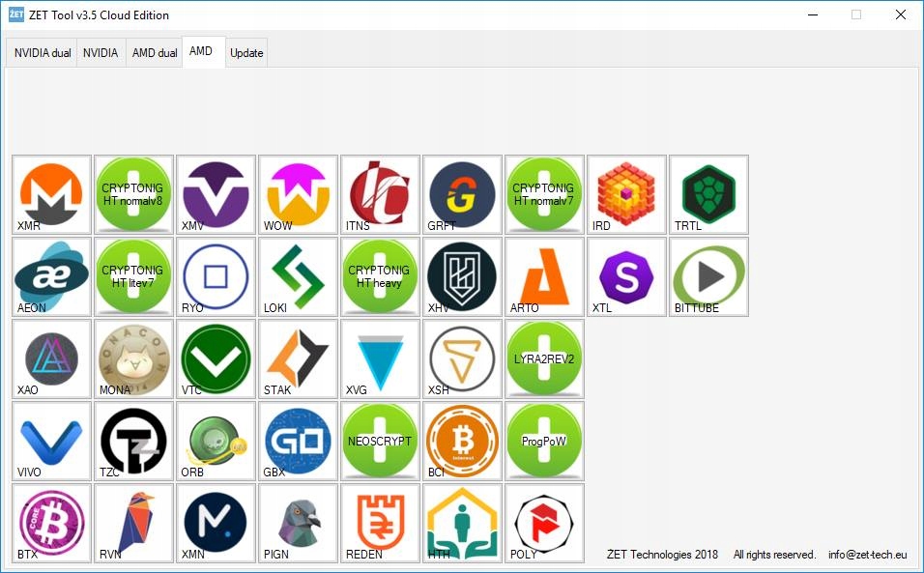The image size is (924, 573).
Task: Click the NEOSCRYPT algorithm button
Action: coord(380,441)
